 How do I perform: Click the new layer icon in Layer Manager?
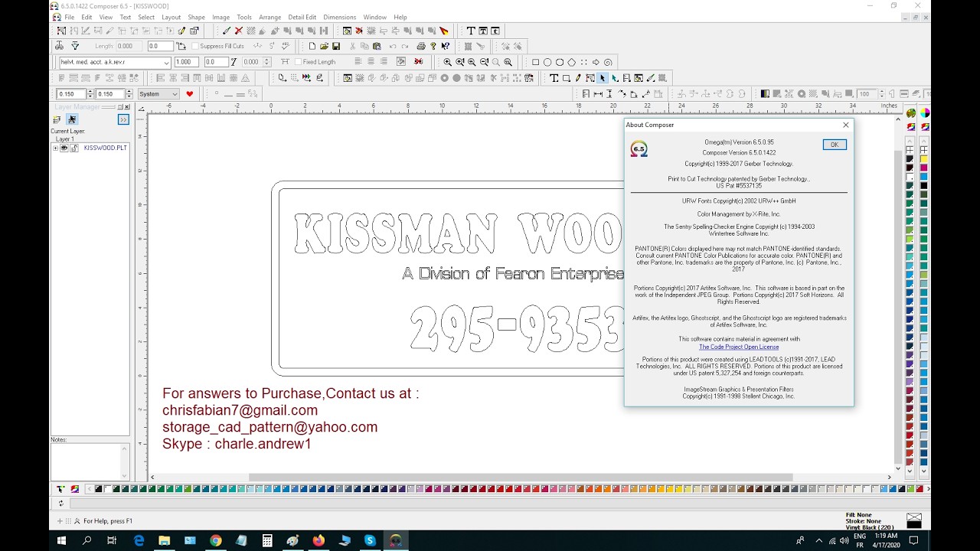click(x=57, y=119)
